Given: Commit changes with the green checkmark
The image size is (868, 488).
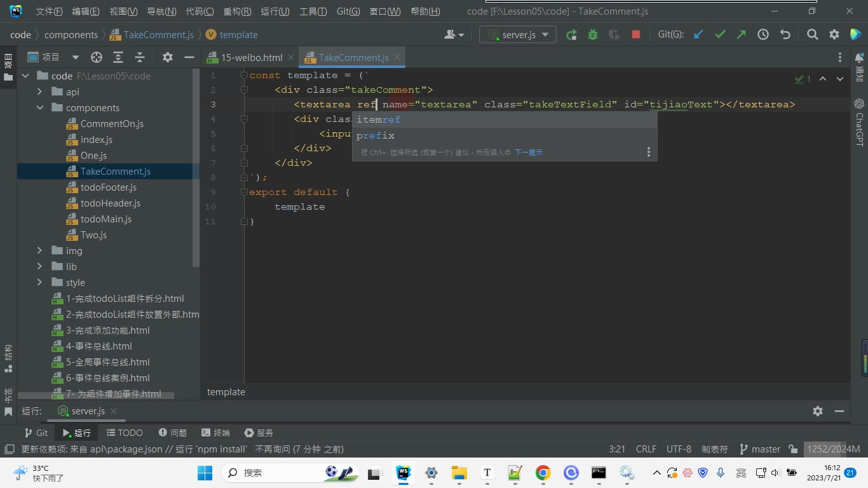Looking at the screenshot, I should pos(720,35).
